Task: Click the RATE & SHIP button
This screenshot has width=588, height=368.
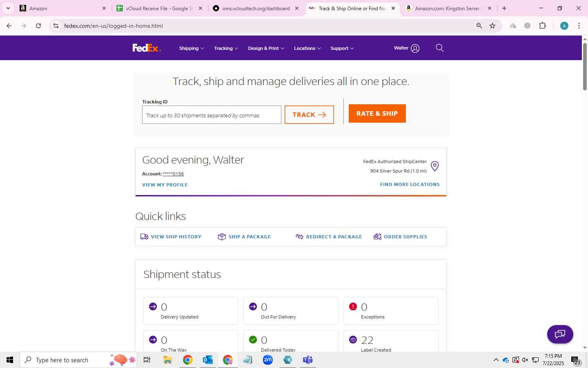Action: (x=377, y=114)
